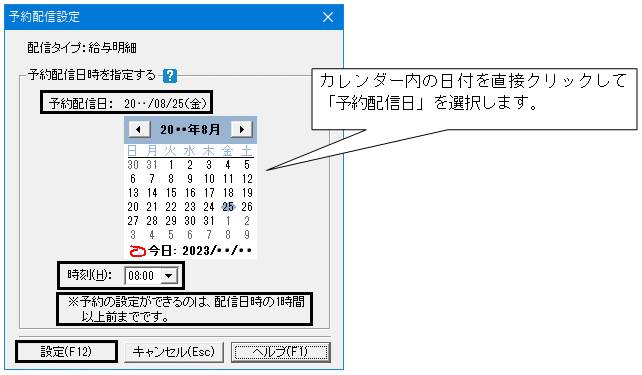The height and width of the screenshot is (375, 642).
Task: Select August 28 in the calendar
Action: pos(152,221)
